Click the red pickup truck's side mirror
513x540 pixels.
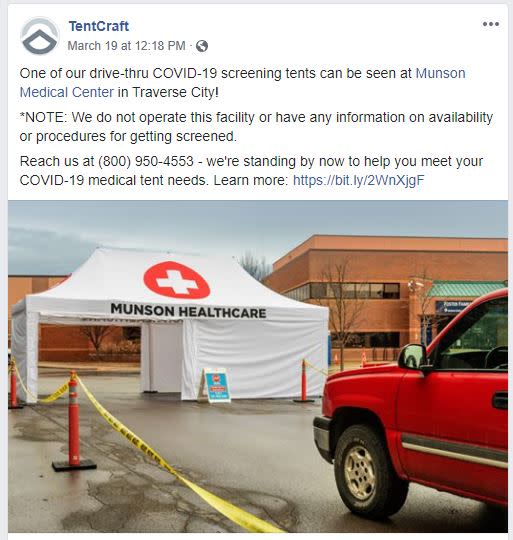(412, 357)
